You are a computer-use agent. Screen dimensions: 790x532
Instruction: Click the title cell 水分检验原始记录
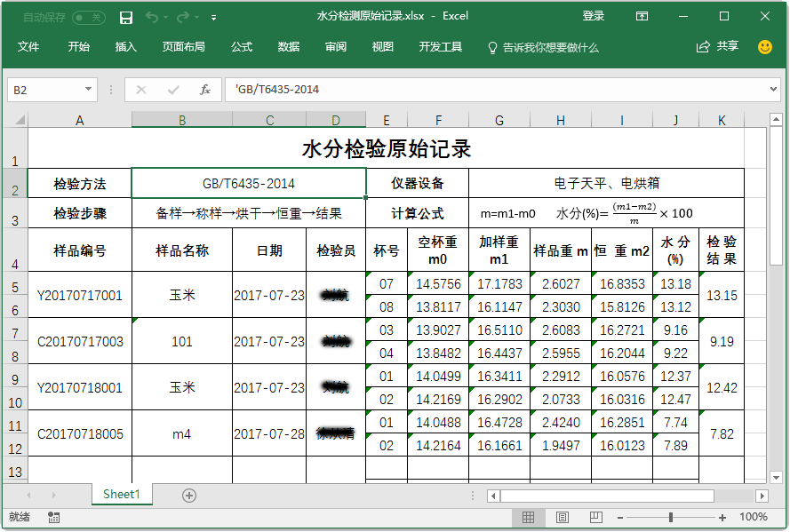386,149
